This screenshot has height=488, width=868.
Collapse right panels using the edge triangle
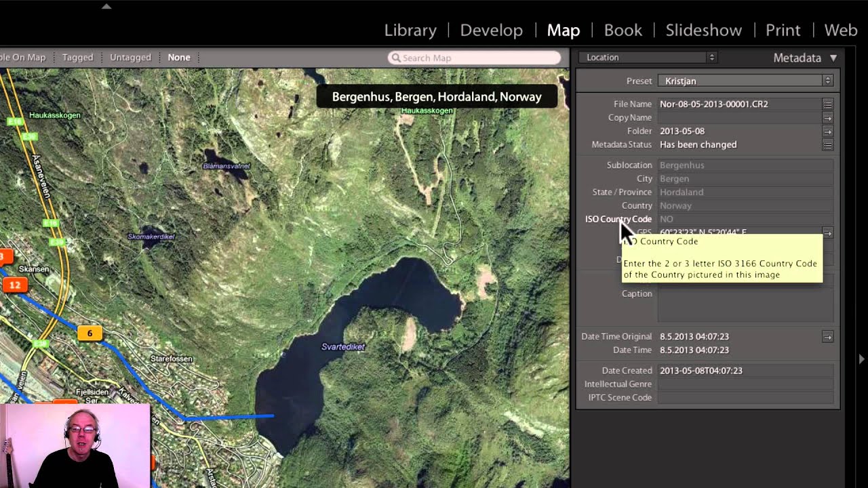[861, 359]
